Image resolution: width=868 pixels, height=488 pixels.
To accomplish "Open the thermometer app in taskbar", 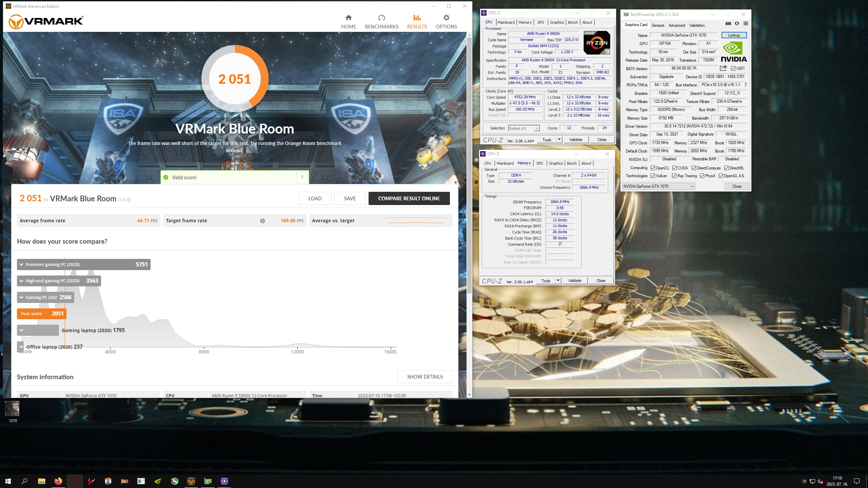I will pyautogui.click(x=108, y=481).
